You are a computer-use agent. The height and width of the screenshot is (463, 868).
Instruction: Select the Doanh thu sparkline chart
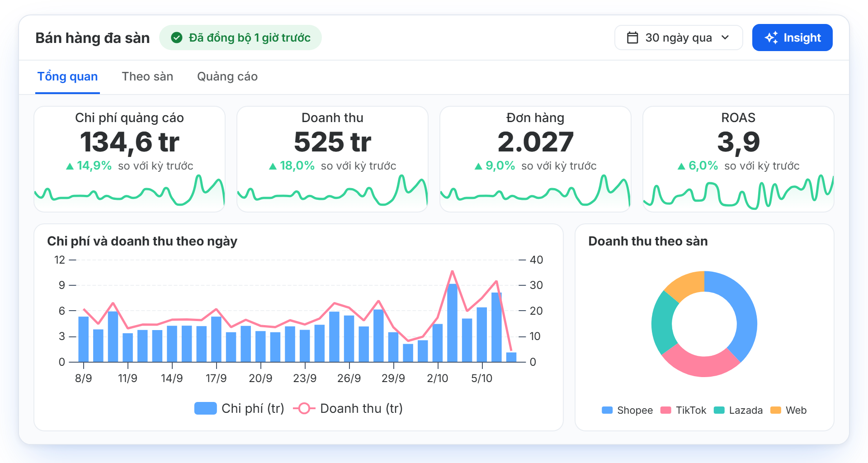pos(332,192)
